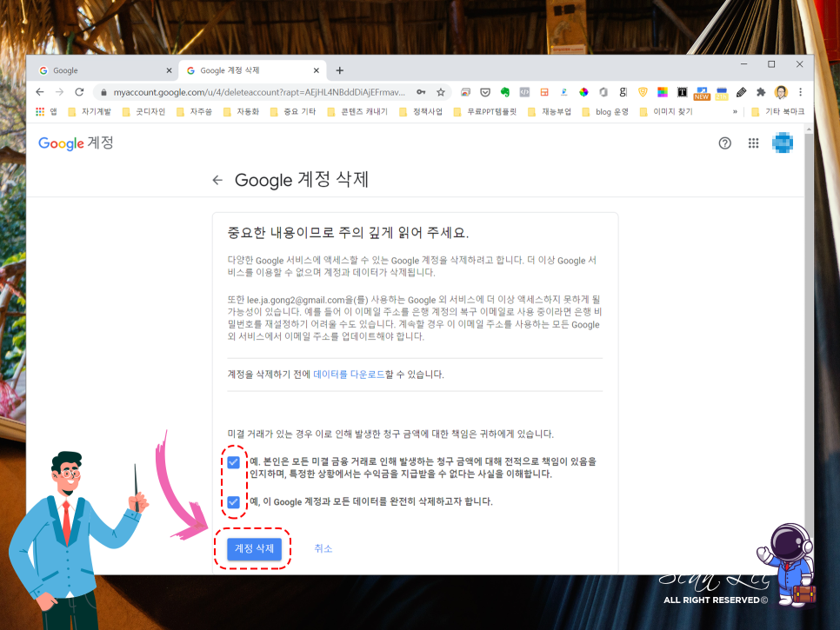Uncheck the financial responsibility checkbox
Image resolution: width=840 pixels, height=630 pixels.
pos(233,462)
